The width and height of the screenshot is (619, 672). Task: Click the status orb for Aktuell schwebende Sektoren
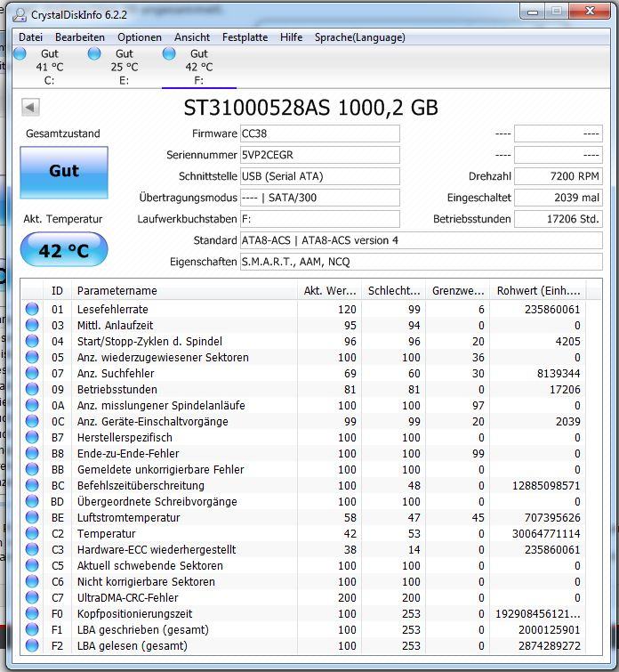click(32, 565)
